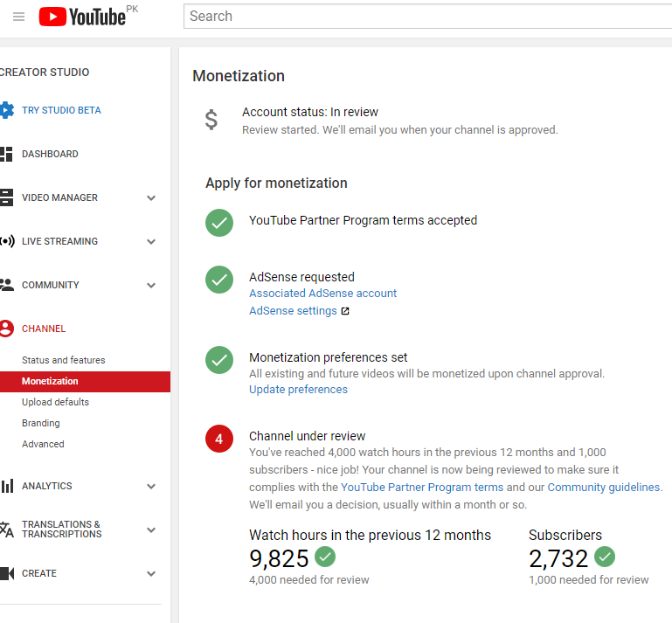Expand the Community chevron
This screenshot has width=672, height=623.
pos(151,286)
